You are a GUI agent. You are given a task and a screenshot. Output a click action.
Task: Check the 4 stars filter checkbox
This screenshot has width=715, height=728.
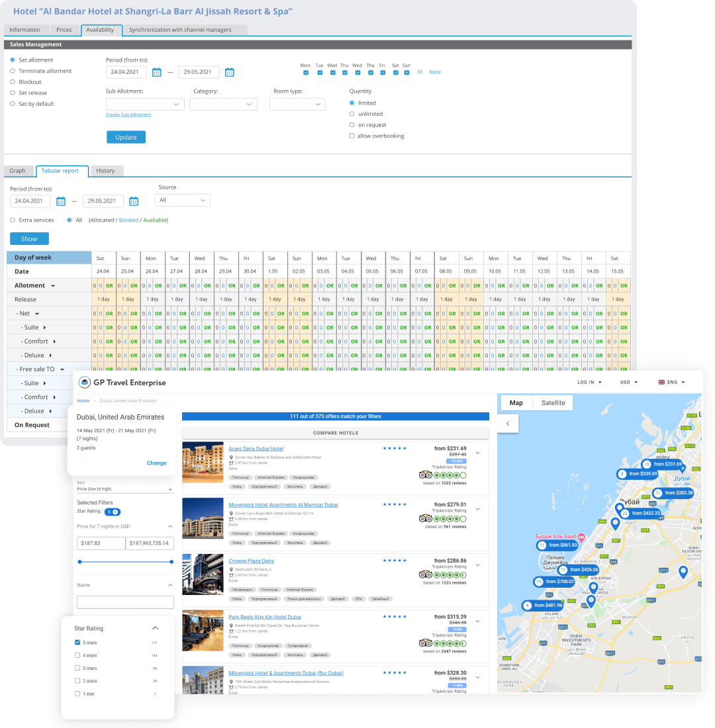click(77, 656)
